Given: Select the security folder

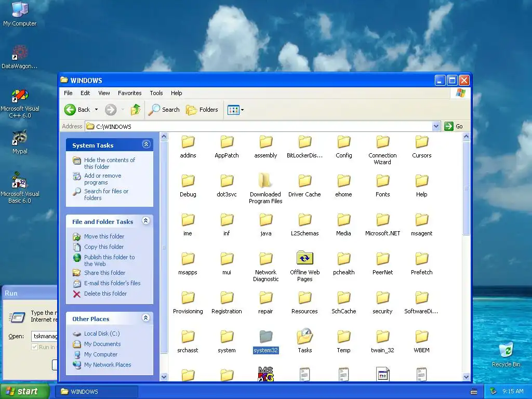Looking at the screenshot, I should (383, 298).
